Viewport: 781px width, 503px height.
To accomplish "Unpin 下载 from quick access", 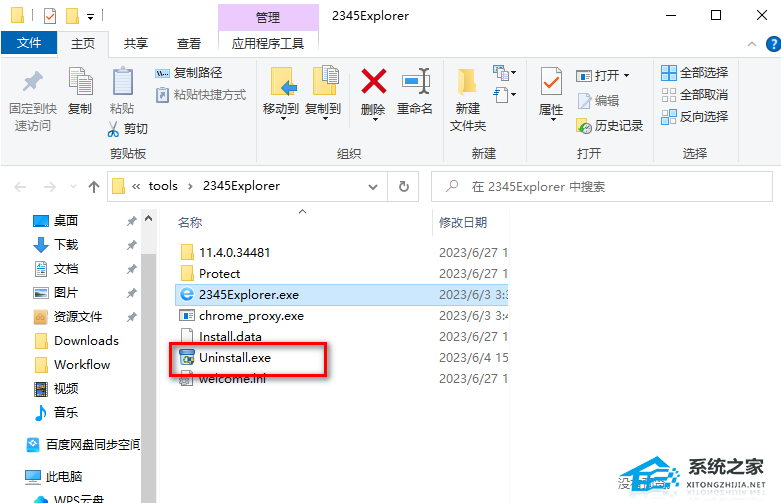I will pos(131,245).
